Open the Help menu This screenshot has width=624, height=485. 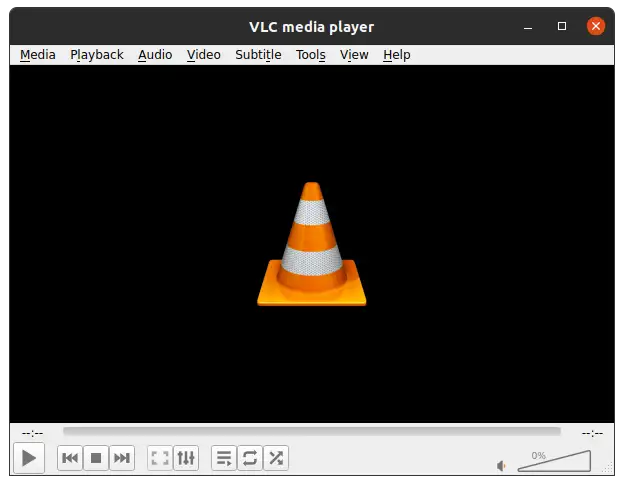pos(397,55)
